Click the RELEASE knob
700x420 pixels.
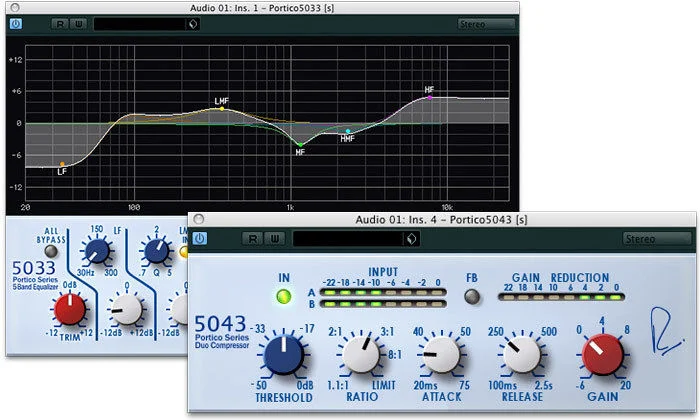[522, 355]
